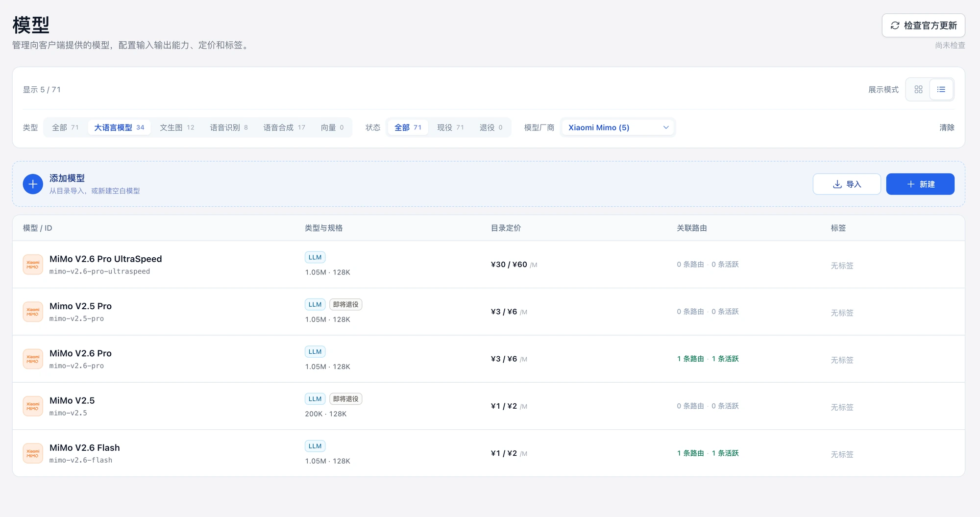Click 无标签 in the MiMo V2.5 row
Screen dimensions: 980x517
tap(842, 407)
